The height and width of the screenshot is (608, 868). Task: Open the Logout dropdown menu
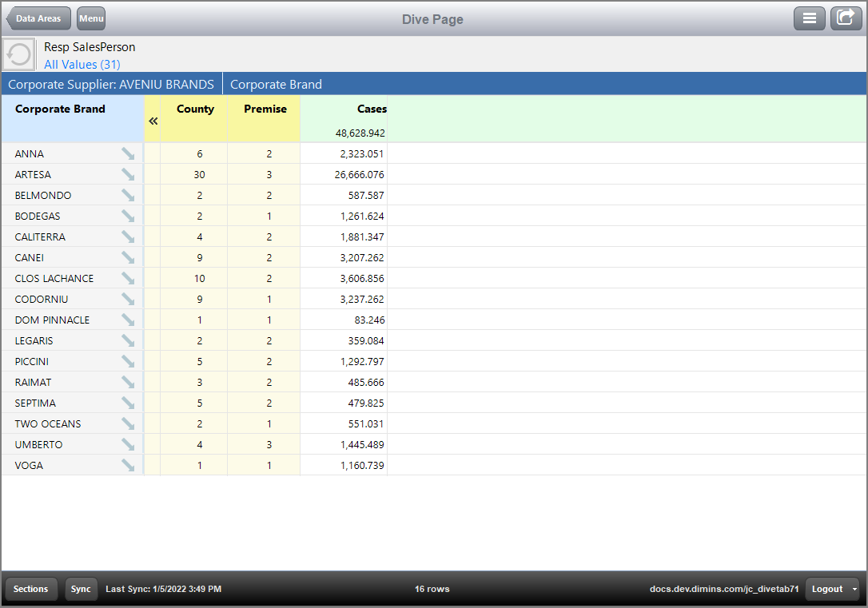coord(832,589)
